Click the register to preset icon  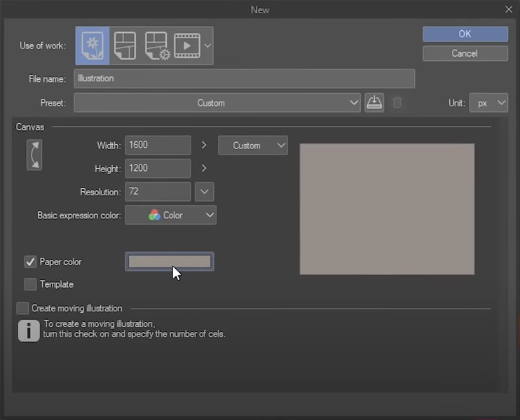374,103
